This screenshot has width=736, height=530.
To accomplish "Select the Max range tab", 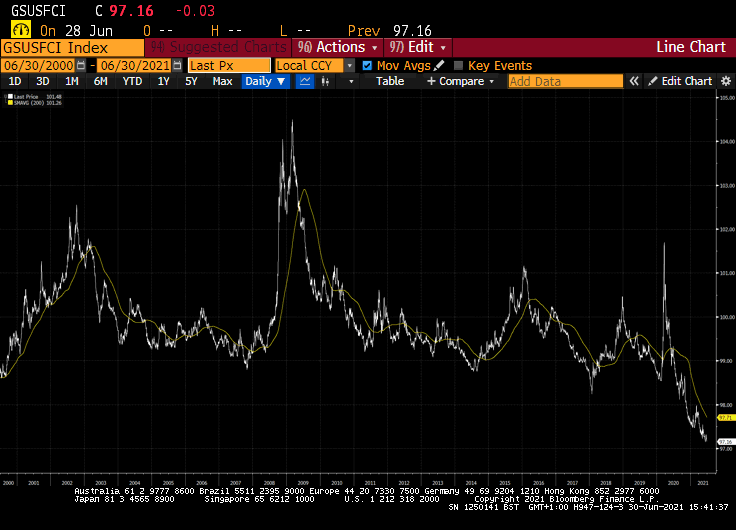I will [222, 81].
